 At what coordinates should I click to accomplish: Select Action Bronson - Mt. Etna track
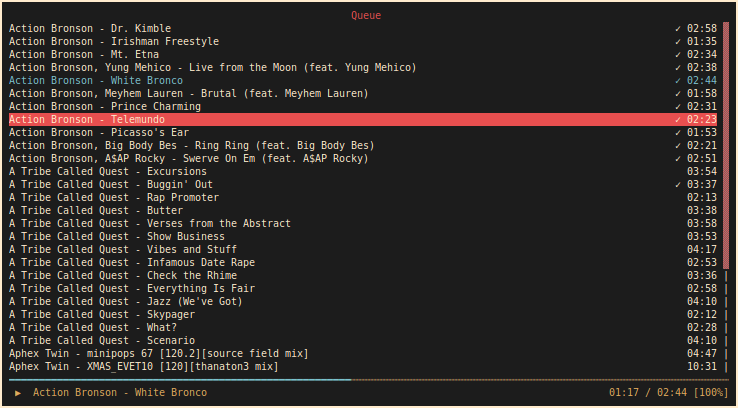coord(84,55)
